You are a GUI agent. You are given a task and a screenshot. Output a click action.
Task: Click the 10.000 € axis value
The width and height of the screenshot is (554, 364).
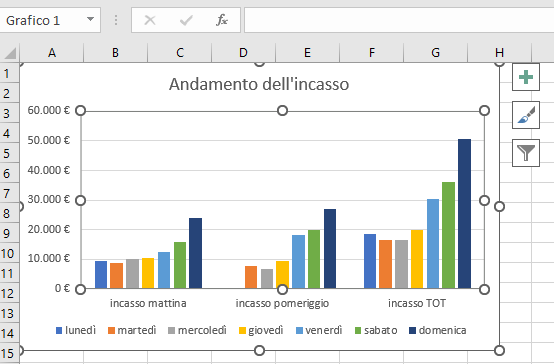[x=49, y=258]
